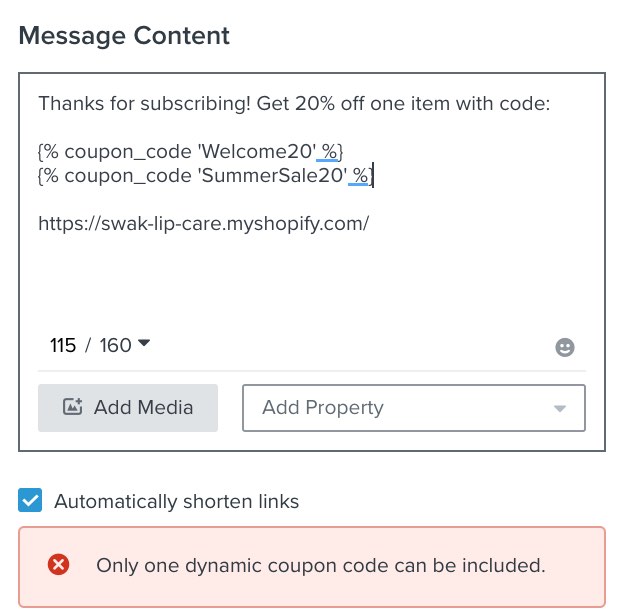
Task: Open the emoji picker smiley icon
Action: coord(565,347)
